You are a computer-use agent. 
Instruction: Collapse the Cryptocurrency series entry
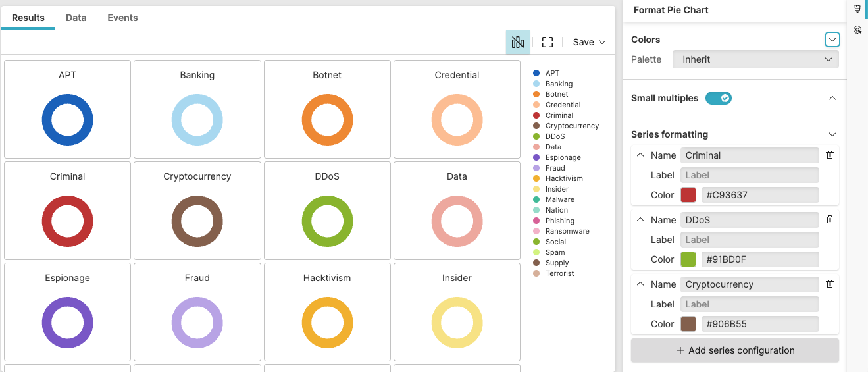coord(640,284)
